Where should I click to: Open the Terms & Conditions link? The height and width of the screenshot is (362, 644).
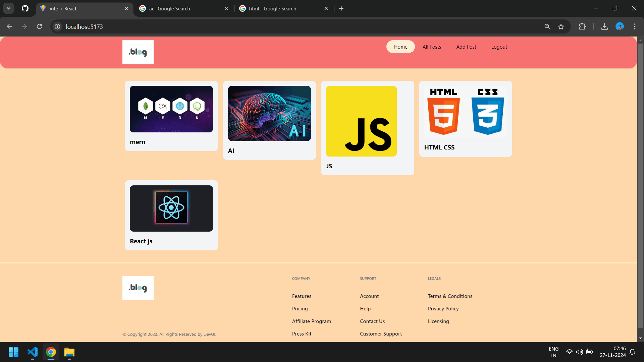450,296
